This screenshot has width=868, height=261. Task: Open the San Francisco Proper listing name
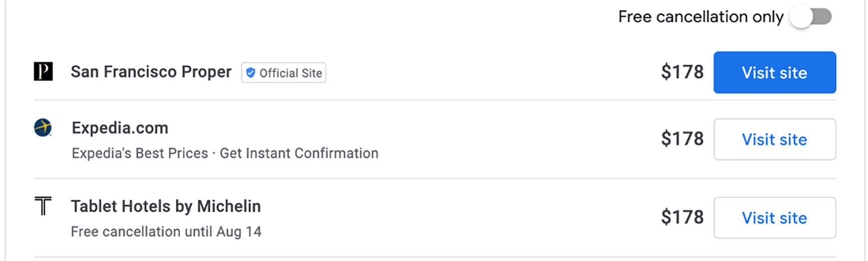151,72
